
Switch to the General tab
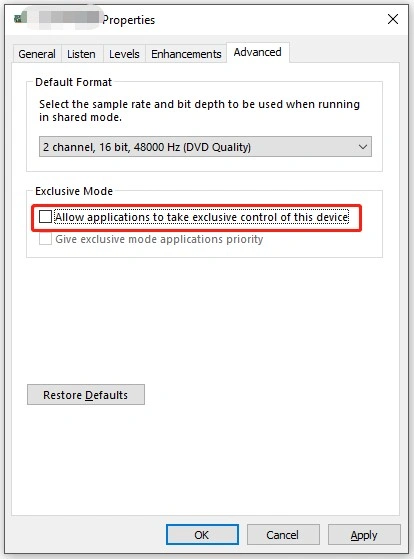point(37,54)
